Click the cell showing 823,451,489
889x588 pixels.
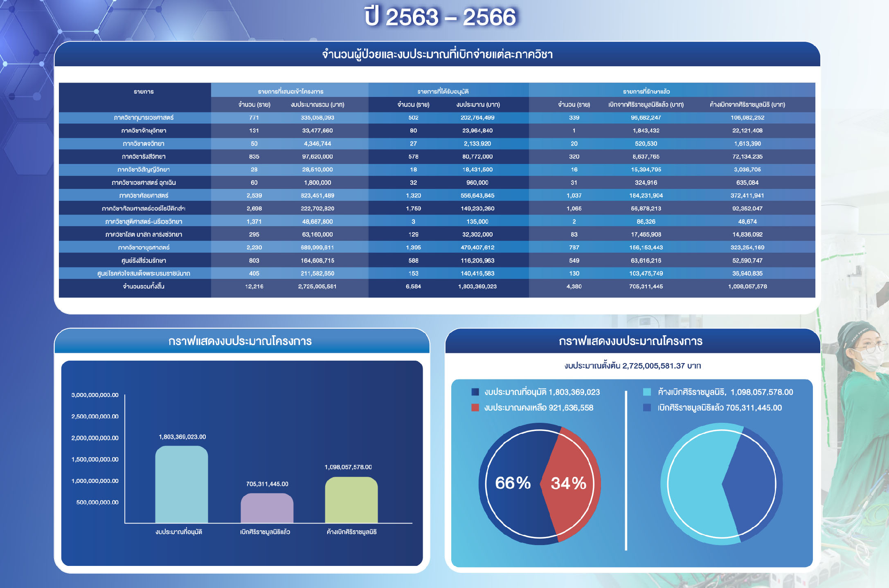(x=317, y=195)
